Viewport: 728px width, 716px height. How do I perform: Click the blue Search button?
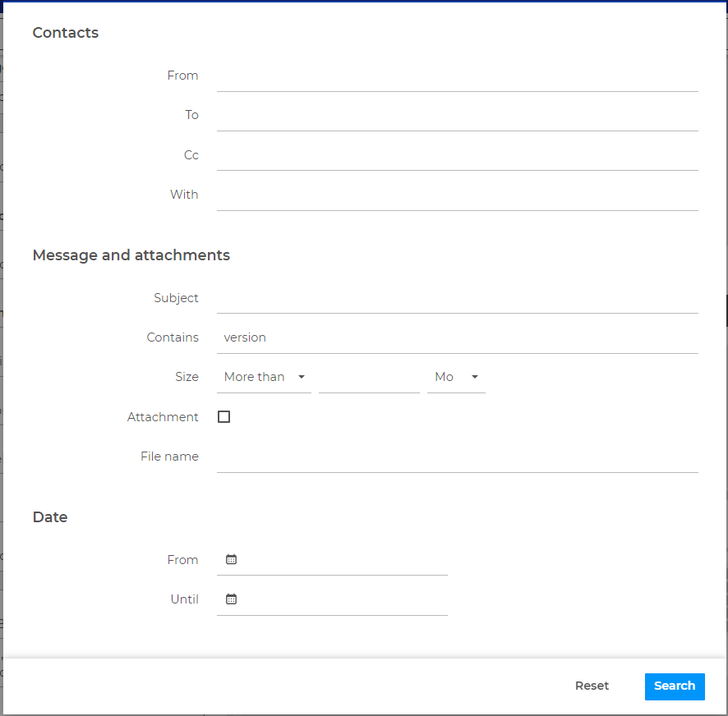[x=674, y=686]
